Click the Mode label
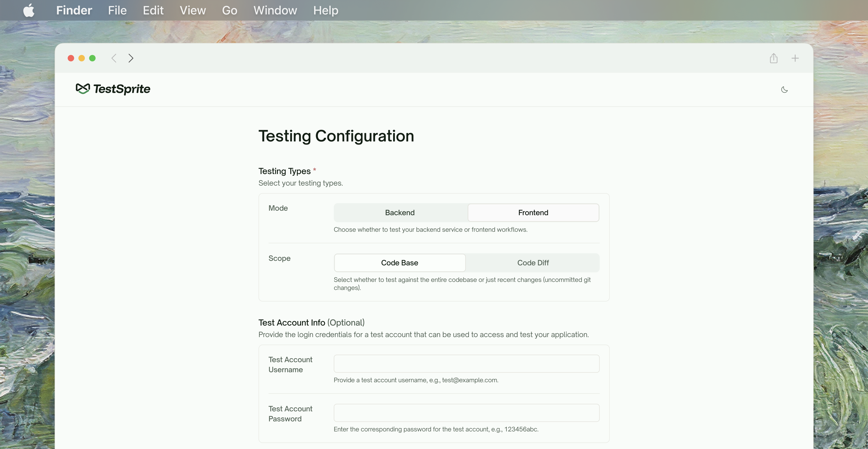The height and width of the screenshot is (449, 868). (278, 208)
